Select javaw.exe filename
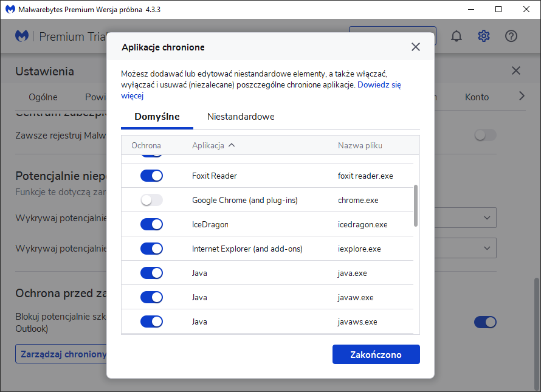Image resolution: width=541 pixels, height=392 pixels. pyautogui.click(x=356, y=297)
